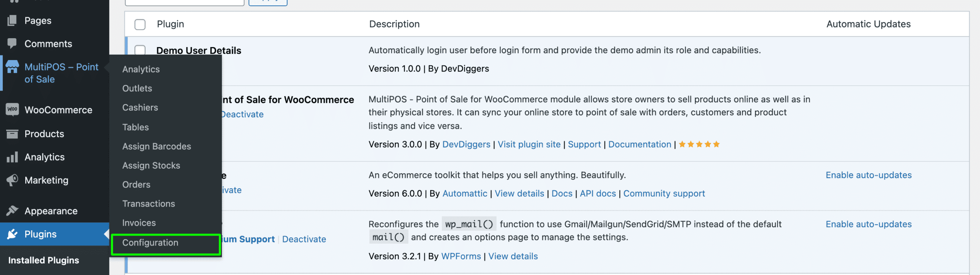Click the Description column header
The width and height of the screenshot is (980, 275).
394,24
